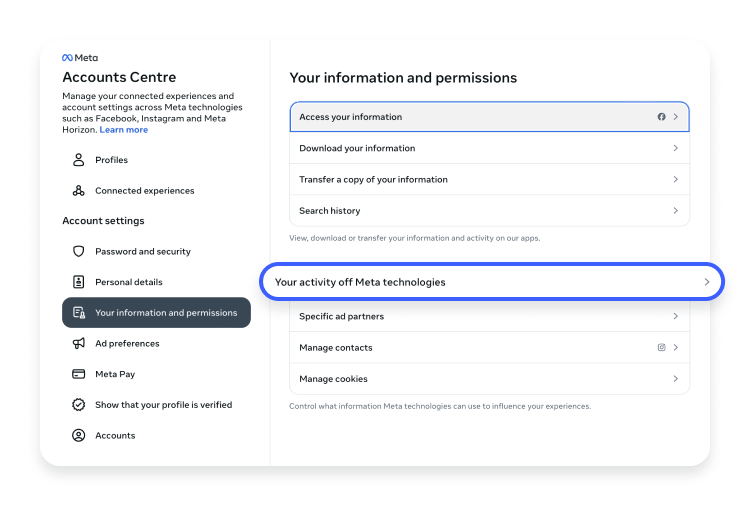Open the Learn more link
This screenshot has height=506, width=750.
coord(124,130)
